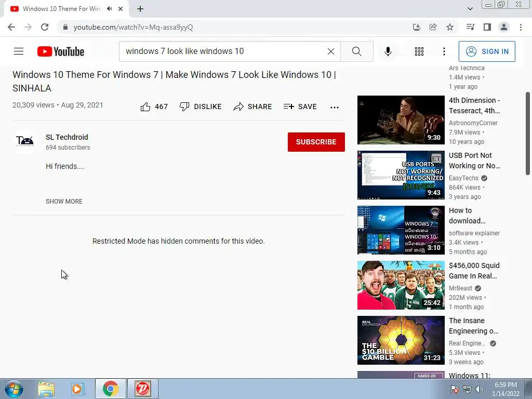Screen dimensions: 532x399
Task: Visit the EasyTechs channel link
Action: coord(463,178)
